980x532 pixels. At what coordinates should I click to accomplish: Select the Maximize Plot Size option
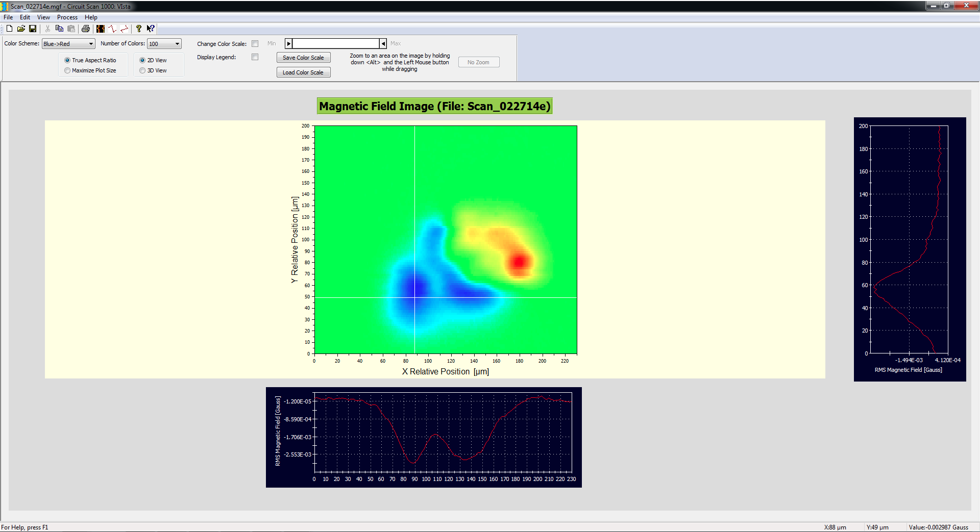point(67,70)
